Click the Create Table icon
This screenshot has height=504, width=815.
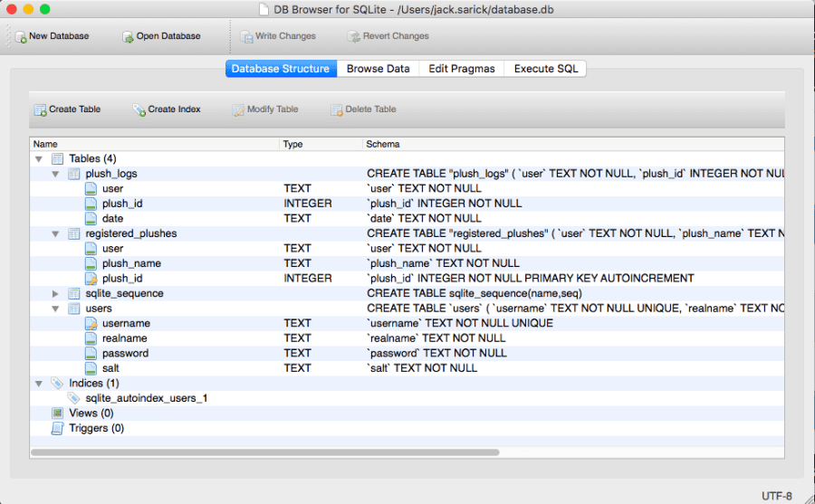click(x=40, y=110)
